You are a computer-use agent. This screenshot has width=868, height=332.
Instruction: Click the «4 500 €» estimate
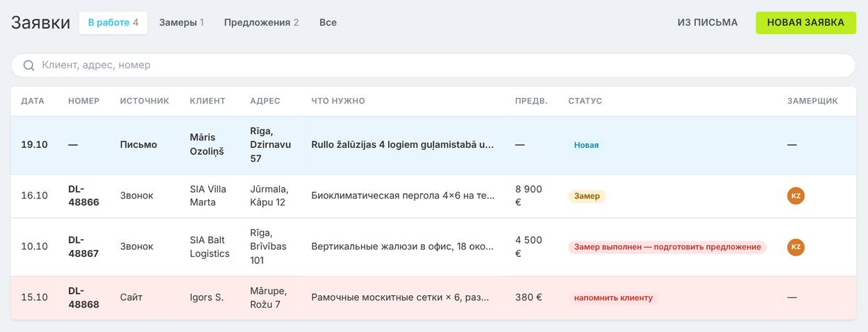(529, 247)
